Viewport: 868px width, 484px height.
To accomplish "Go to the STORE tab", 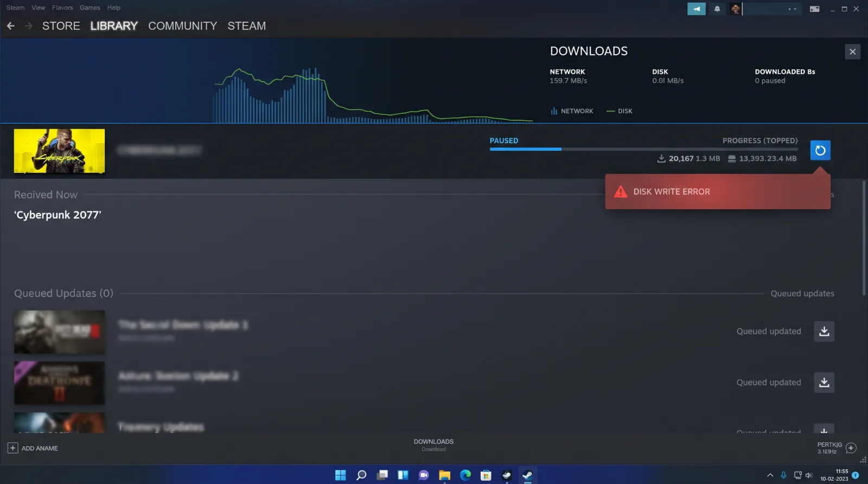I will [x=61, y=26].
